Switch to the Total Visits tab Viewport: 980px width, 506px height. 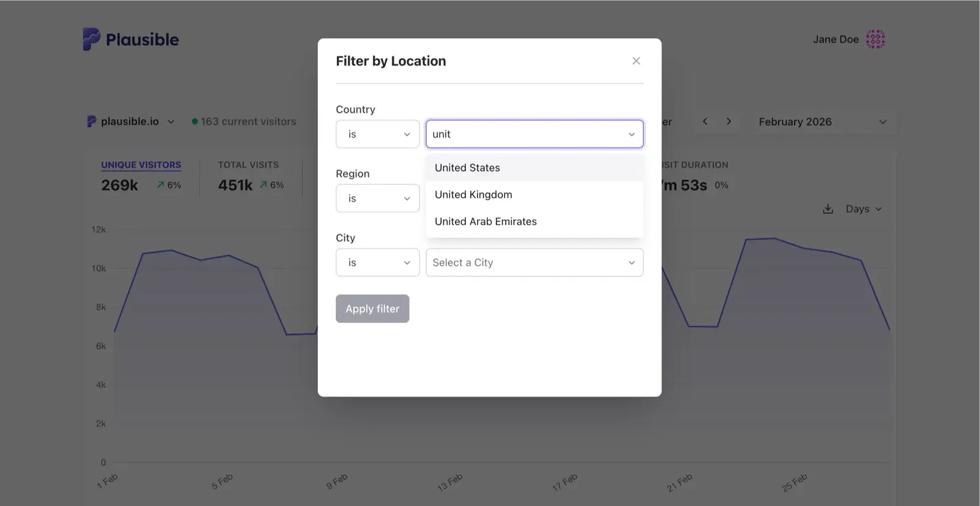(248, 165)
